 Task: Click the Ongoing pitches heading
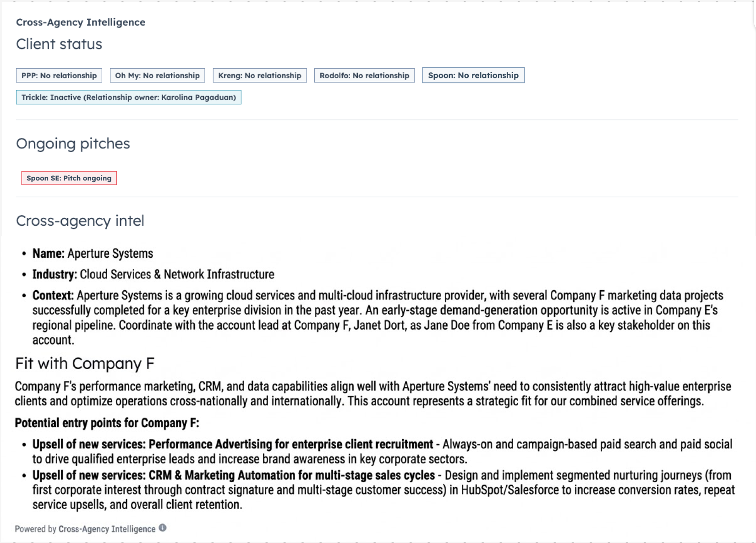point(73,143)
